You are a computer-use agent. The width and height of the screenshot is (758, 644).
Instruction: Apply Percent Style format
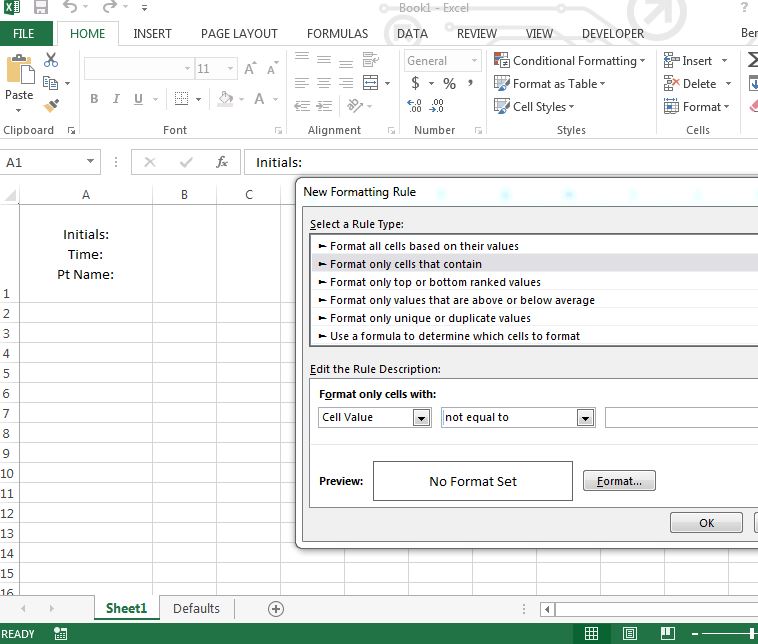coord(450,84)
